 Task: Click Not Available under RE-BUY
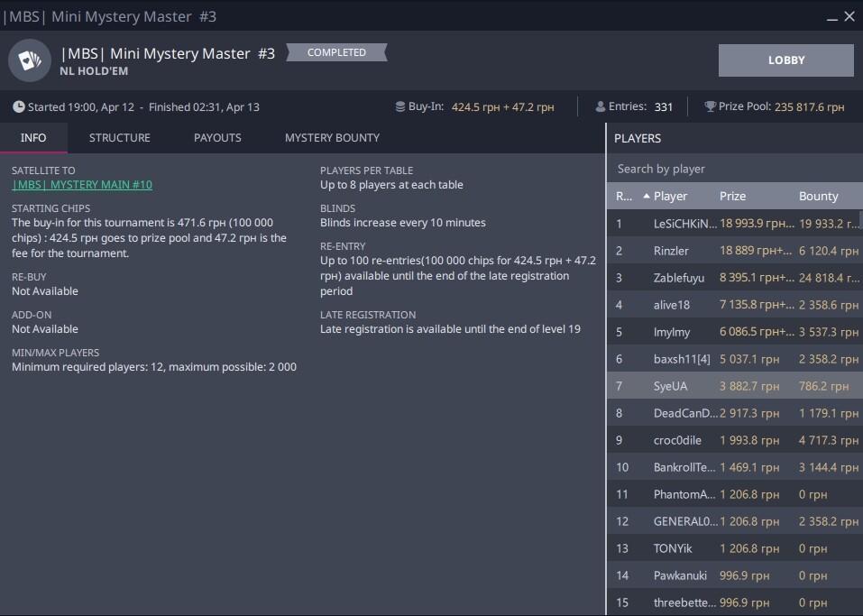pyautogui.click(x=45, y=291)
